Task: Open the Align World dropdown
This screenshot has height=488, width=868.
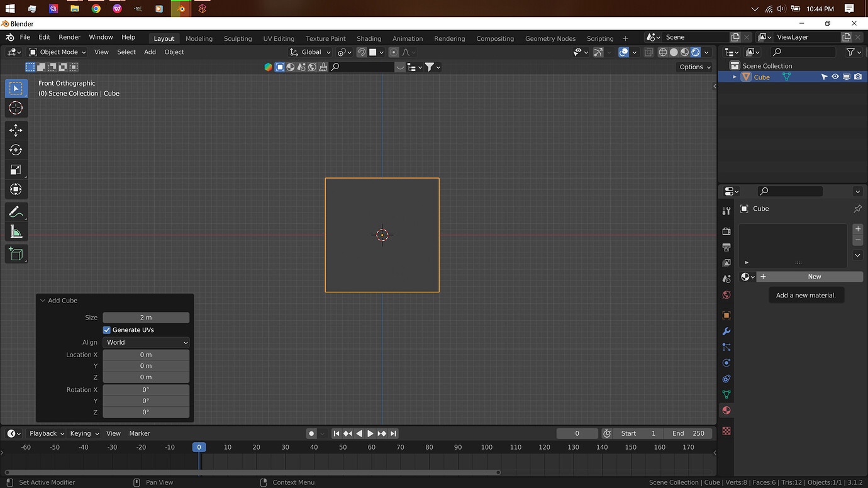Action: tap(146, 343)
